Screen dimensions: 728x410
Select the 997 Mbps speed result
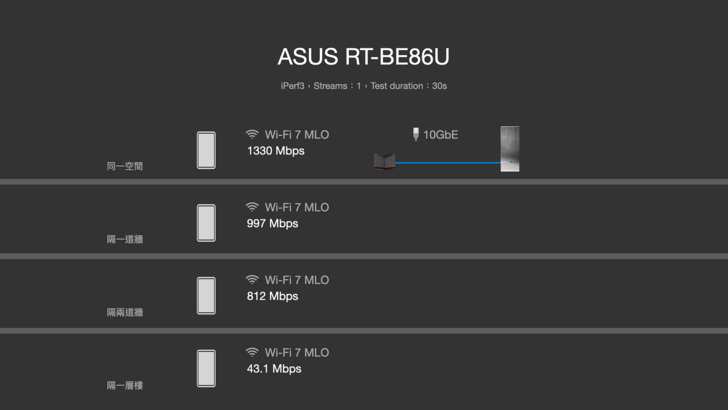click(x=272, y=224)
